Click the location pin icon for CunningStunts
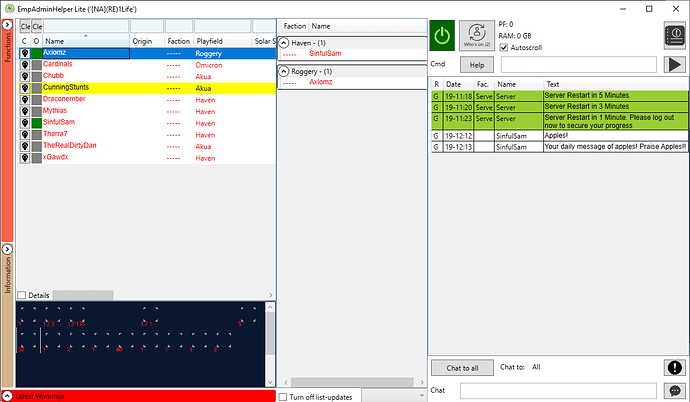 (x=25, y=88)
